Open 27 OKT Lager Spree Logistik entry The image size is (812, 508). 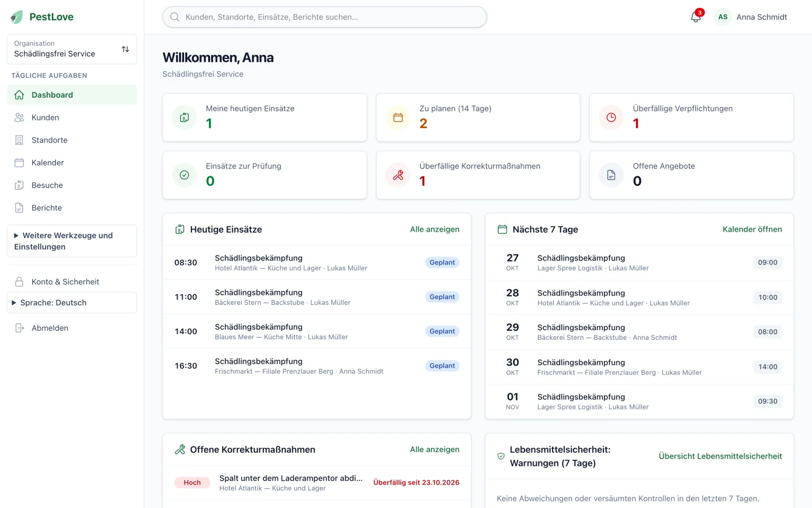click(639, 263)
